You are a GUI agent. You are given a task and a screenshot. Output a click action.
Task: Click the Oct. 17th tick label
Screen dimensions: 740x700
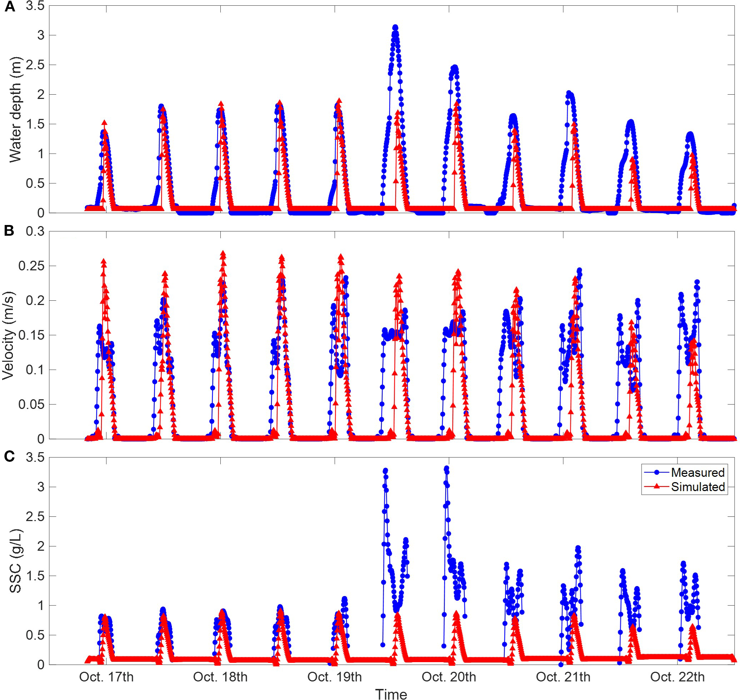pyautogui.click(x=106, y=676)
